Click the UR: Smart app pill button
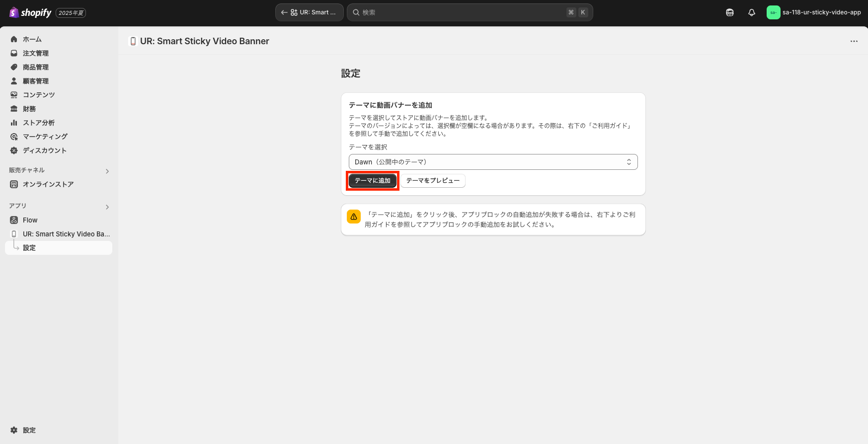Viewport: 868px width, 444px height. pos(310,12)
